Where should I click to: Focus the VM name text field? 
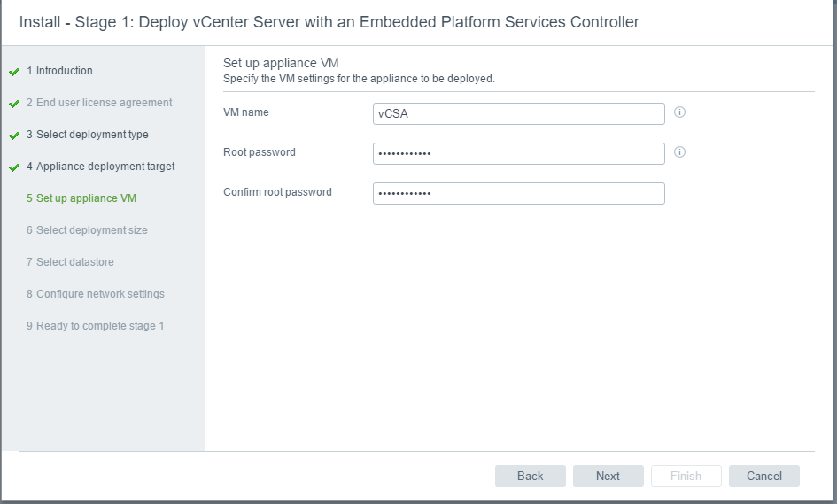coord(519,113)
